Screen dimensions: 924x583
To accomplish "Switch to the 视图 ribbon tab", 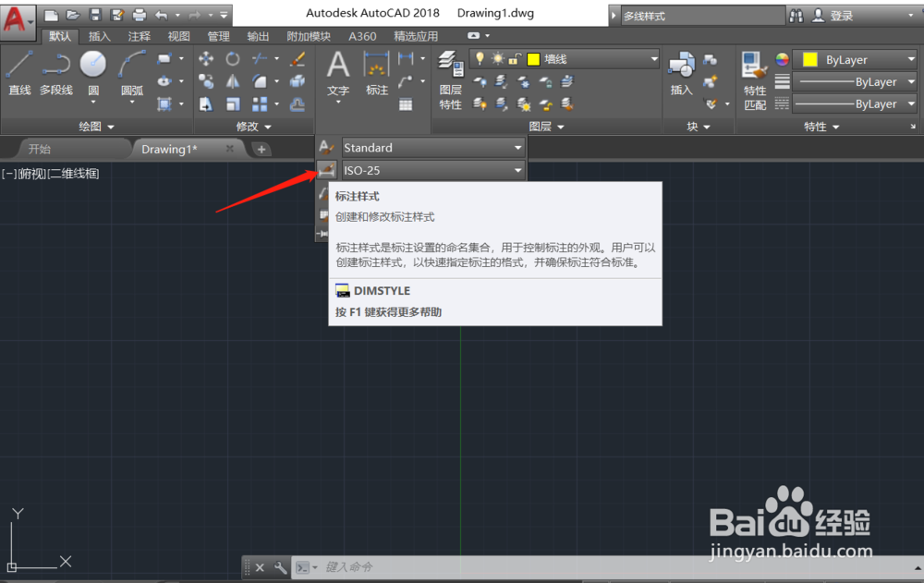I will pyautogui.click(x=178, y=37).
